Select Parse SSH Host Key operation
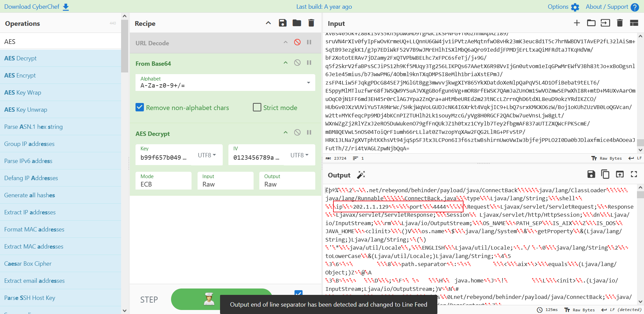644x314 pixels. tap(60, 298)
